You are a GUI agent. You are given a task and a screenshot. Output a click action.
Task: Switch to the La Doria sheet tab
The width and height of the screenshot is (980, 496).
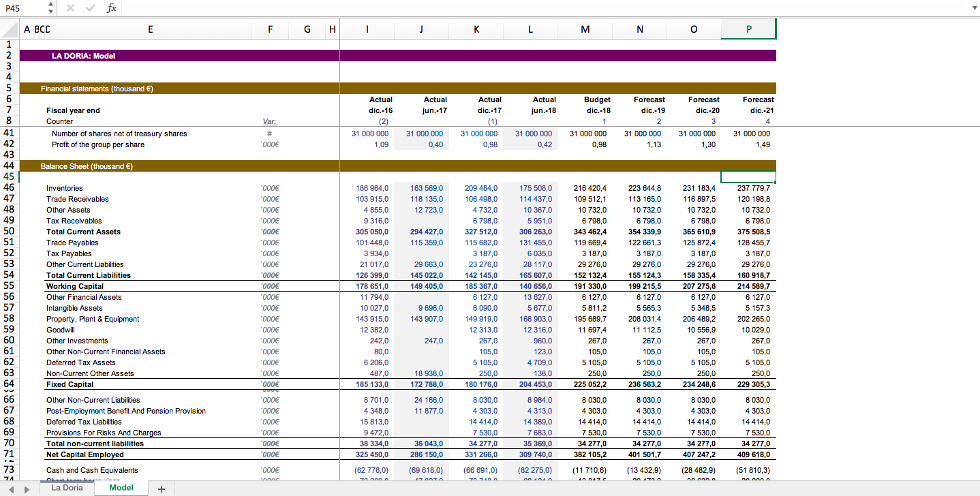click(x=67, y=488)
